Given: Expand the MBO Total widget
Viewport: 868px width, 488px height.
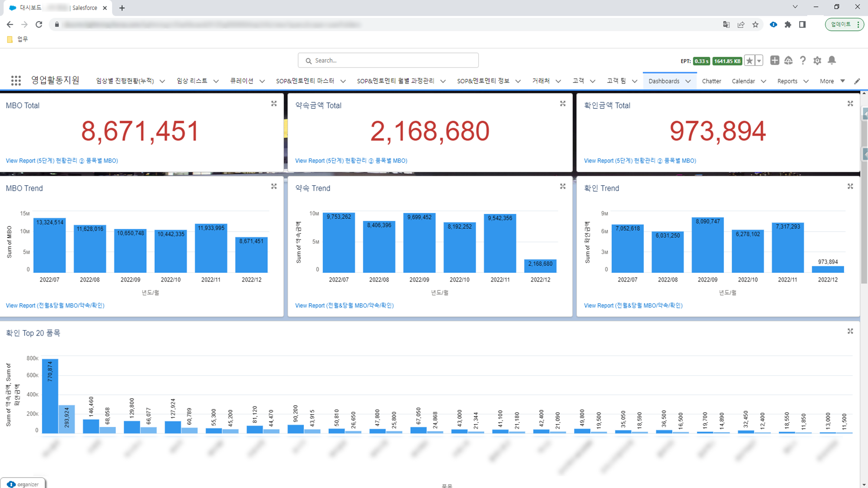Looking at the screenshot, I should pos(274,104).
